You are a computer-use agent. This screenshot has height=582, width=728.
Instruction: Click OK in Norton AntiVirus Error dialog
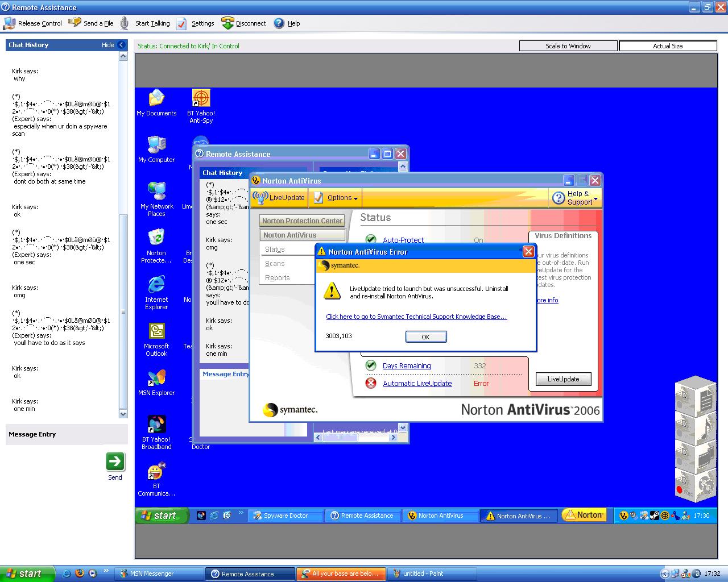(x=426, y=337)
